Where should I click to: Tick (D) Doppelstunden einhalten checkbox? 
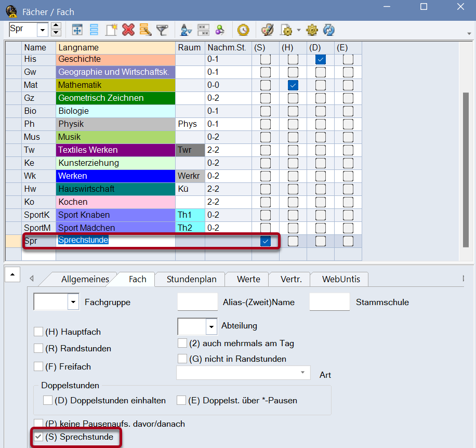(x=48, y=400)
